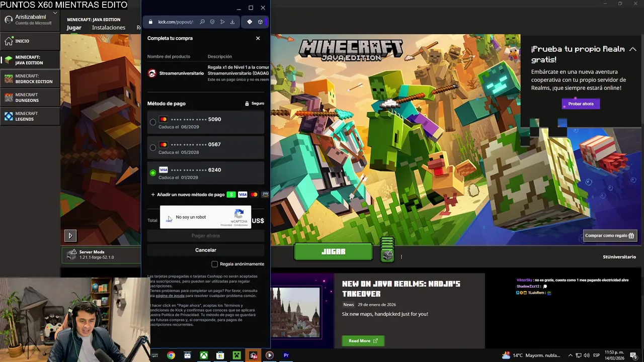Click the Amazon Pay logo icon

[x=265, y=194]
